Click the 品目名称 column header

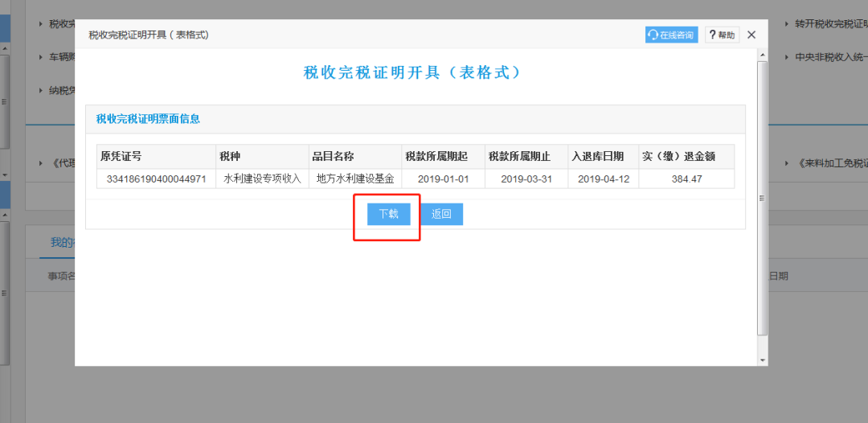click(x=355, y=157)
